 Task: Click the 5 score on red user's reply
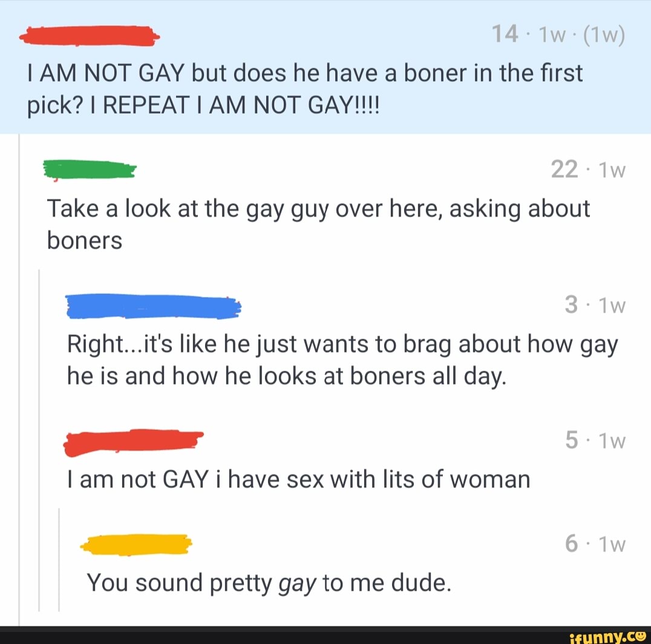click(x=571, y=440)
